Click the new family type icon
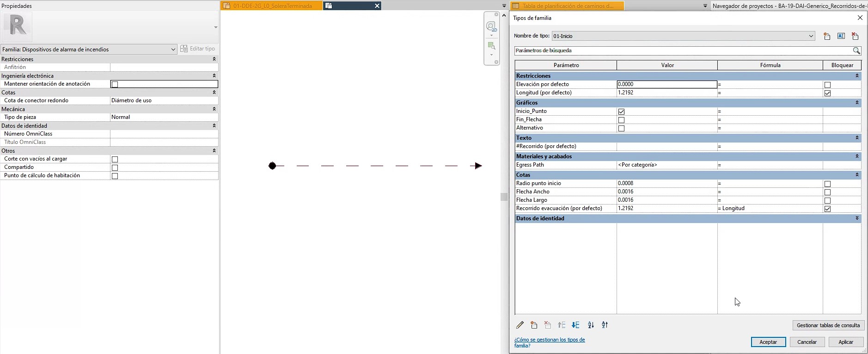 click(827, 36)
